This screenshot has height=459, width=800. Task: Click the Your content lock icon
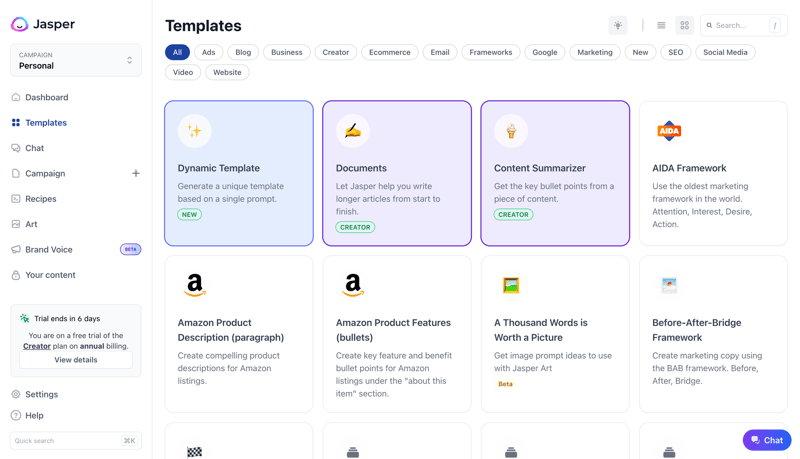click(x=16, y=275)
